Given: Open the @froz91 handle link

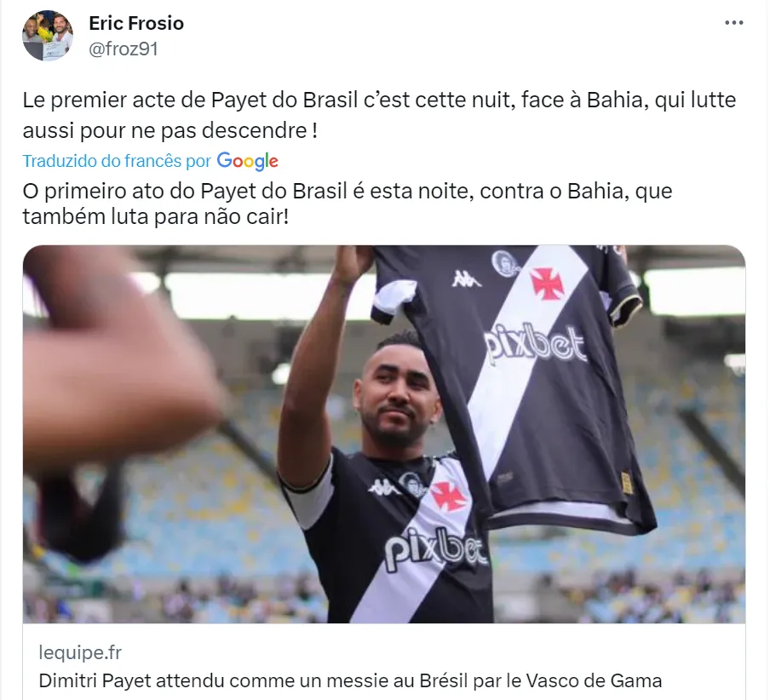Looking at the screenshot, I should [x=124, y=49].
